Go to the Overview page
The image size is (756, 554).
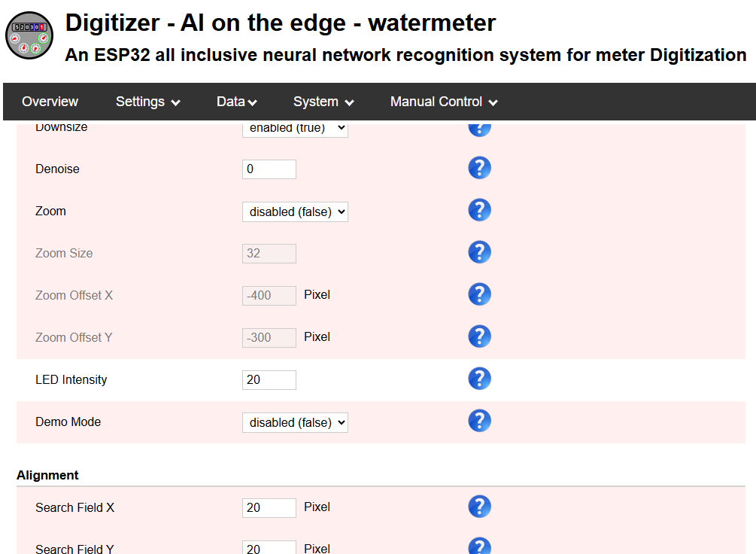(x=50, y=102)
